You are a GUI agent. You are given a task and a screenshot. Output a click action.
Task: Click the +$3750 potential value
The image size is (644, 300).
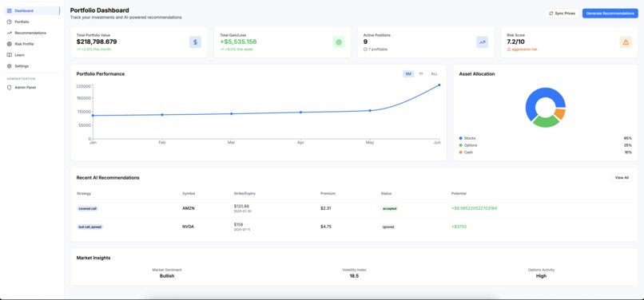[x=459, y=227]
